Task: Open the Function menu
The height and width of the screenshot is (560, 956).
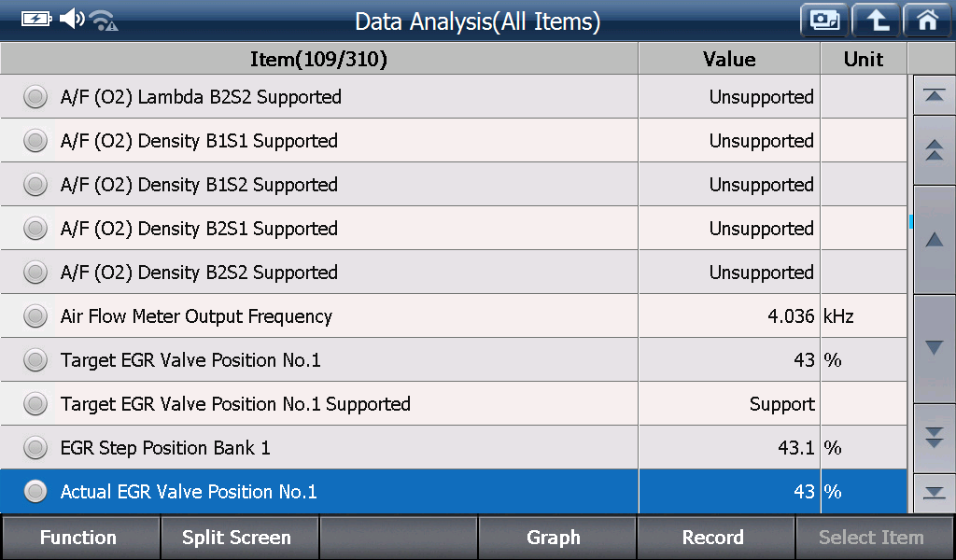Action: point(80,538)
